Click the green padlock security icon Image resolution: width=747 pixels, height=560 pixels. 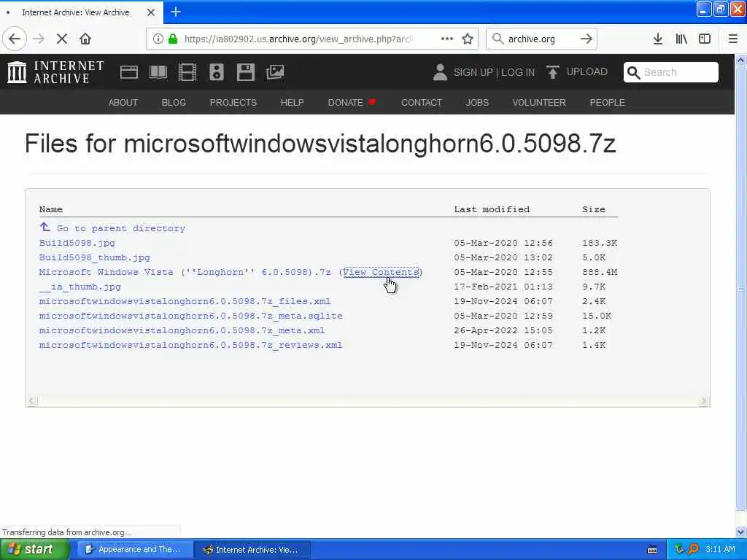click(x=173, y=39)
